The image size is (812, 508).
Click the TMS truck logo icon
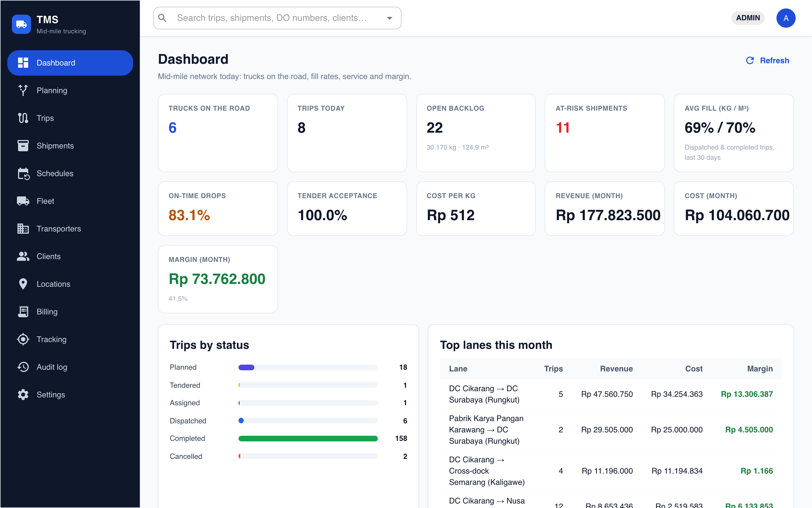click(21, 24)
